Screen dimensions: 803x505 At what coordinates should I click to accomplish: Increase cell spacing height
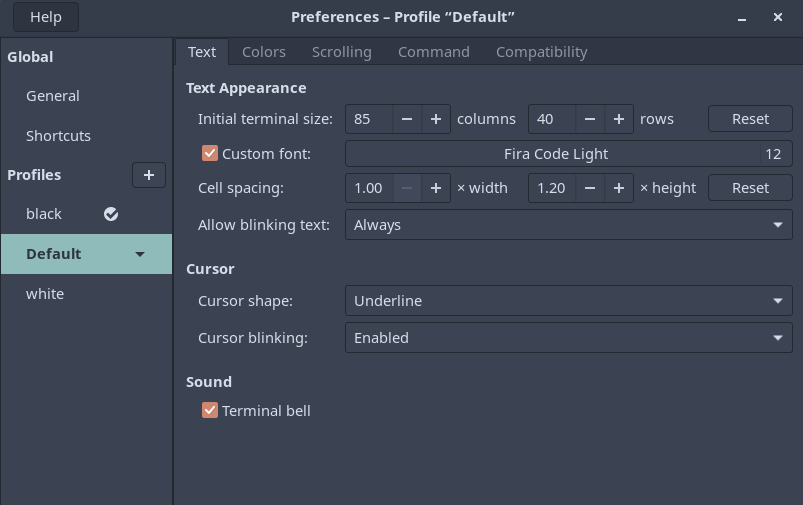coord(619,188)
